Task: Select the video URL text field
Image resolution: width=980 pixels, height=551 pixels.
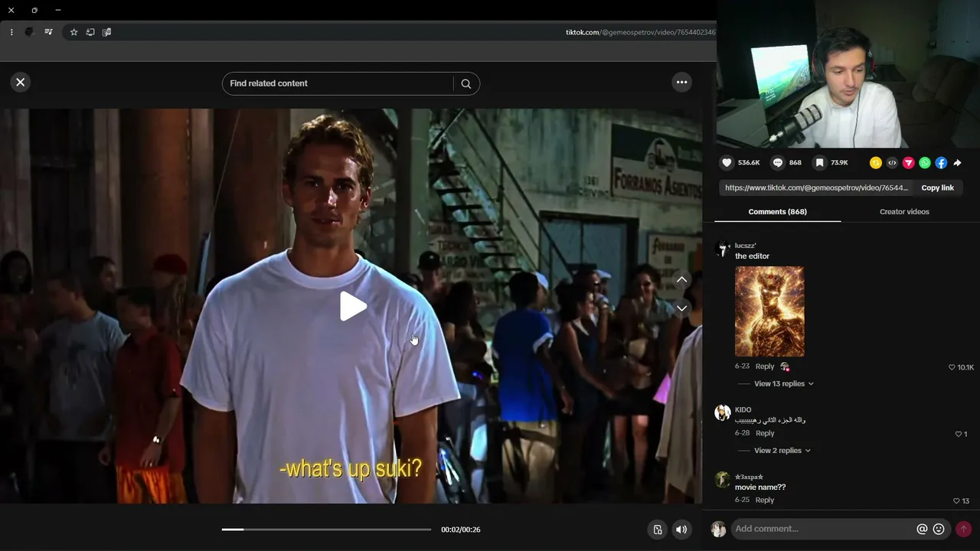Action: tap(816, 187)
